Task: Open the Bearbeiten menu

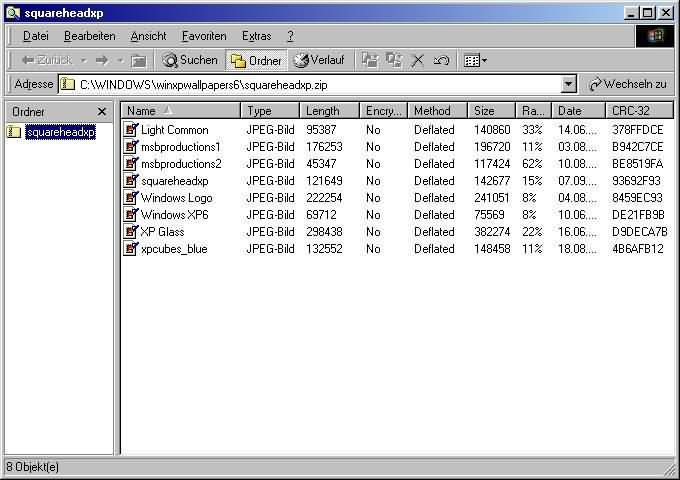Action: coord(90,36)
